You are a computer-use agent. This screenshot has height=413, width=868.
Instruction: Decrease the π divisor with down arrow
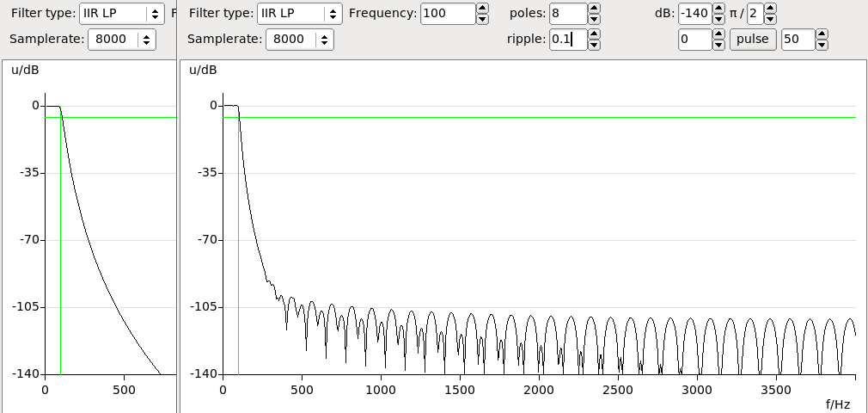(x=770, y=19)
